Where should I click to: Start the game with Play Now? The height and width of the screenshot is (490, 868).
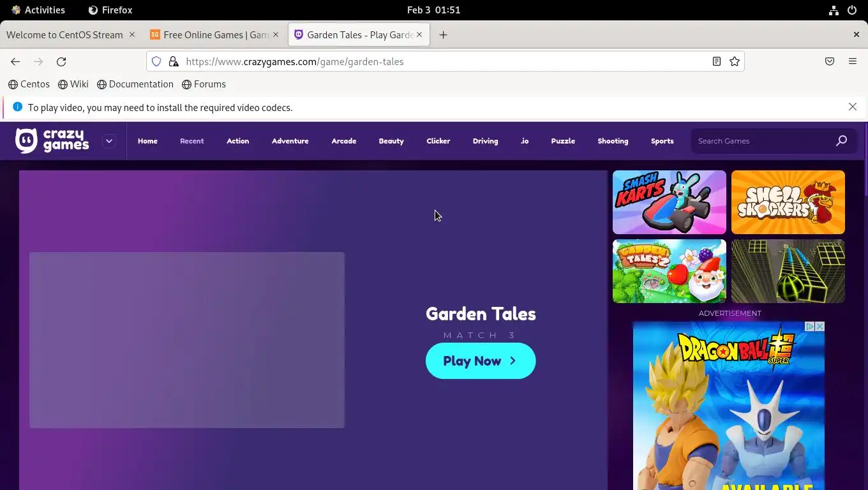point(481,361)
